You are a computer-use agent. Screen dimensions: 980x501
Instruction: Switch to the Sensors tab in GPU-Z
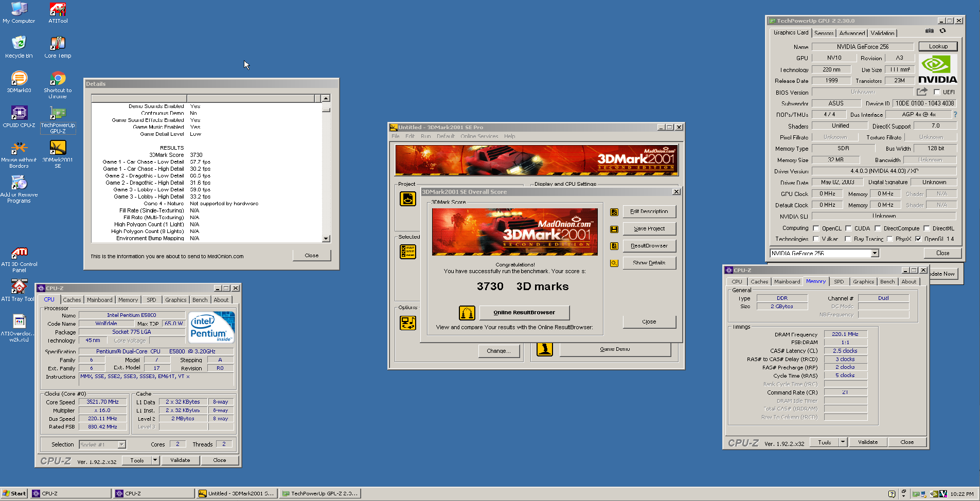point(824,33)
